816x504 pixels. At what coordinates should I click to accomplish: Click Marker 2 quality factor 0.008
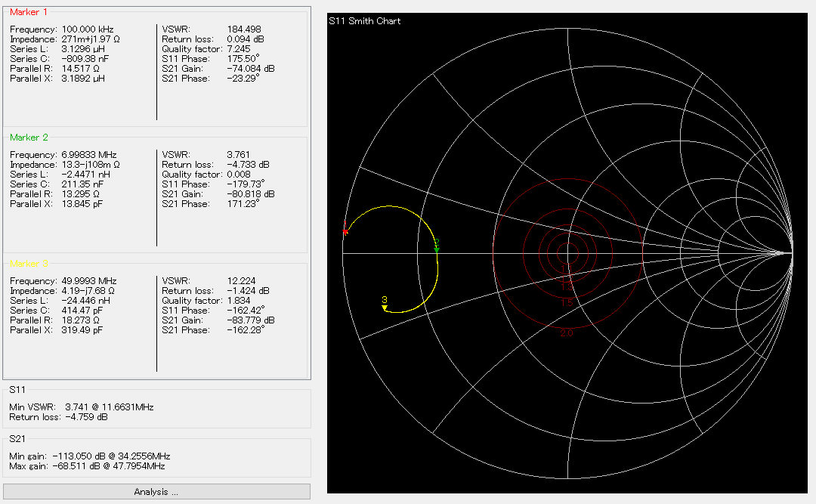pyautogui.click(x=239, y=175)
